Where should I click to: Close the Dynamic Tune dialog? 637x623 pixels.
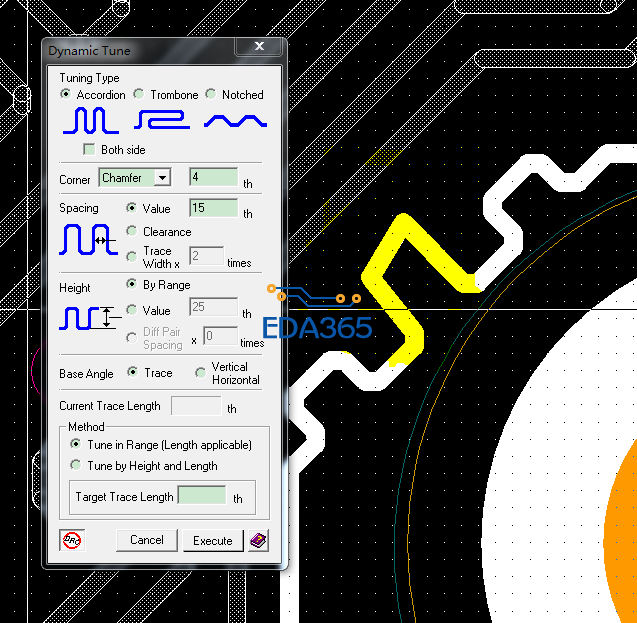[x=259, y=46]
